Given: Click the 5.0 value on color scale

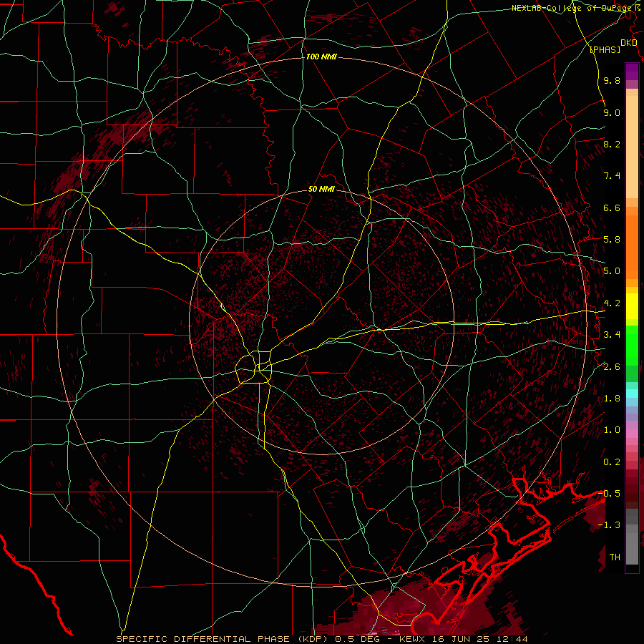Looking at the screenshot, I should pos(612,271).
